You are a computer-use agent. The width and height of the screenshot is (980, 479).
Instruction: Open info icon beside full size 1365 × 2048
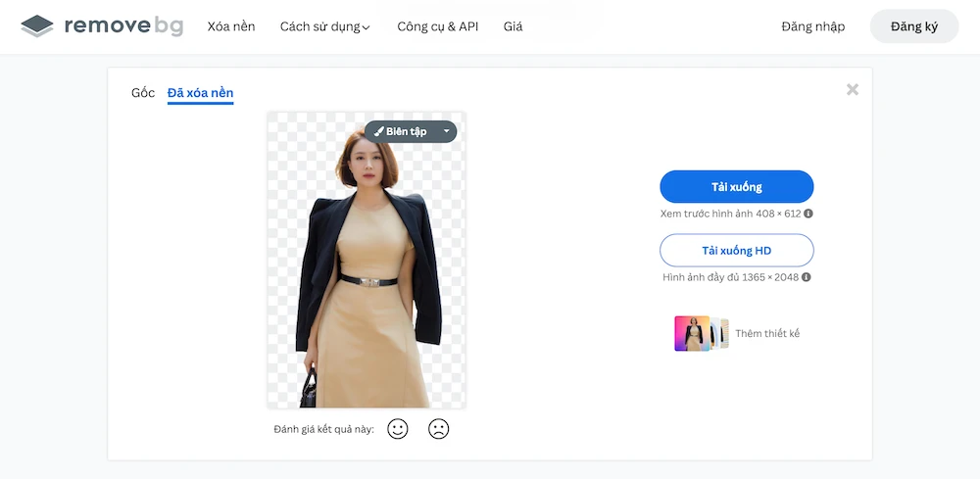point(807,277)
